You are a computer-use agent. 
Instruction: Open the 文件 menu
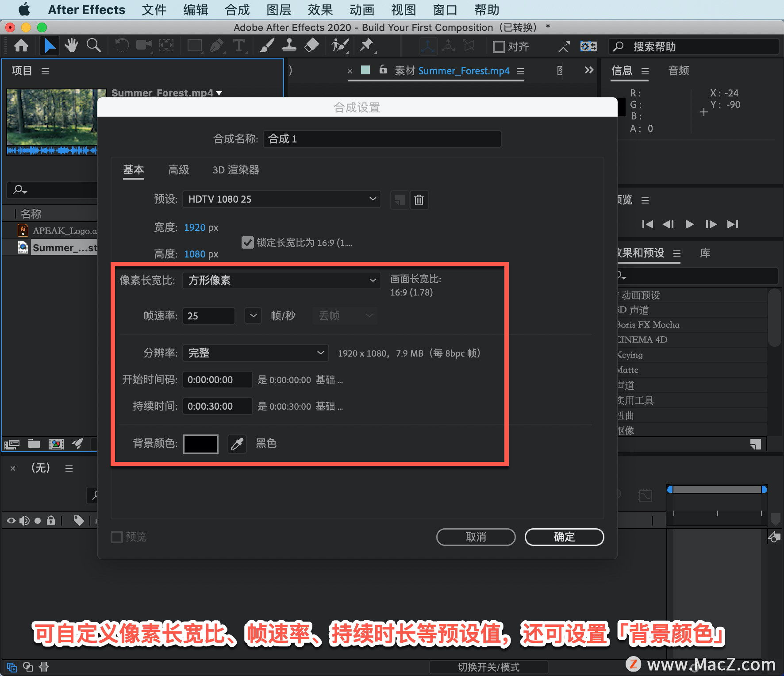[x=154, y=10]
